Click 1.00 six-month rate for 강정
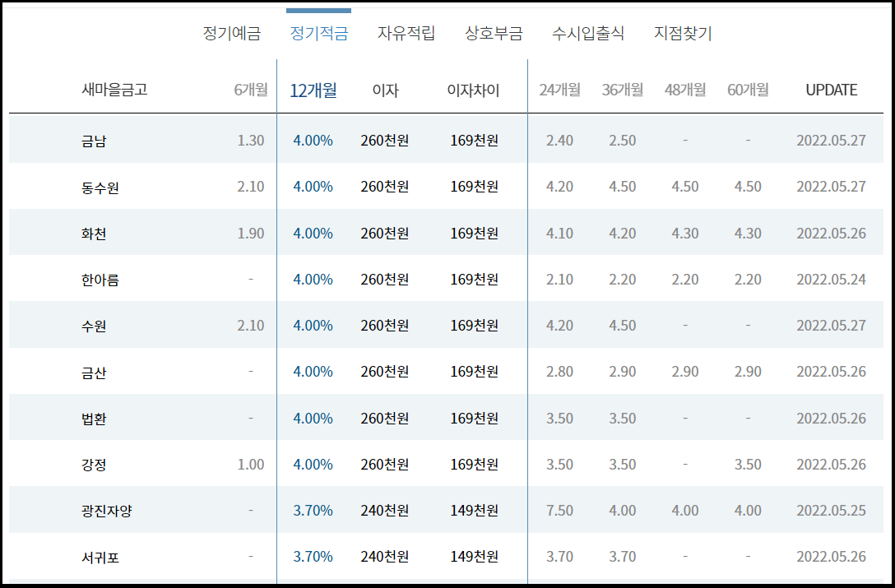Screen dimensions: 895x588 tap(251, 464)
